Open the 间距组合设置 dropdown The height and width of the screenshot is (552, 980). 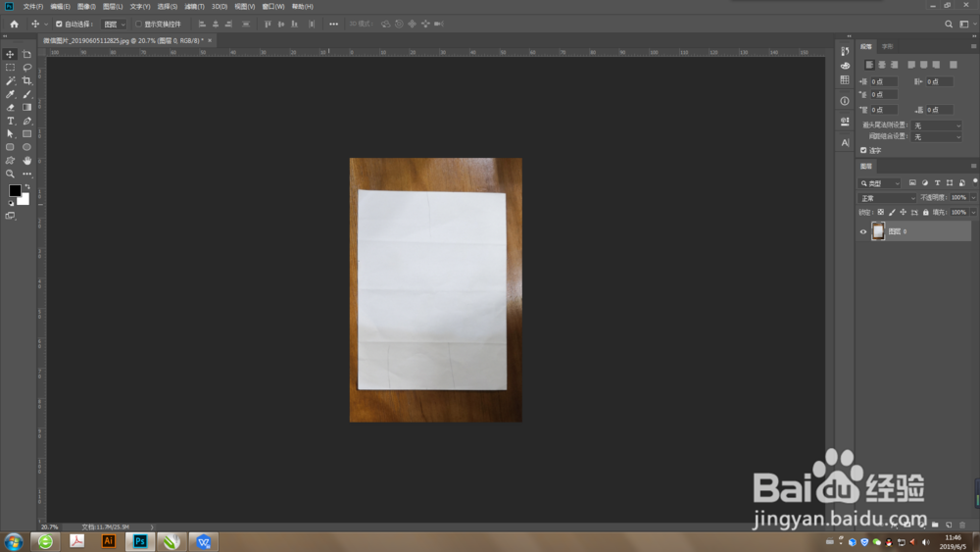(x=936, y=137)
